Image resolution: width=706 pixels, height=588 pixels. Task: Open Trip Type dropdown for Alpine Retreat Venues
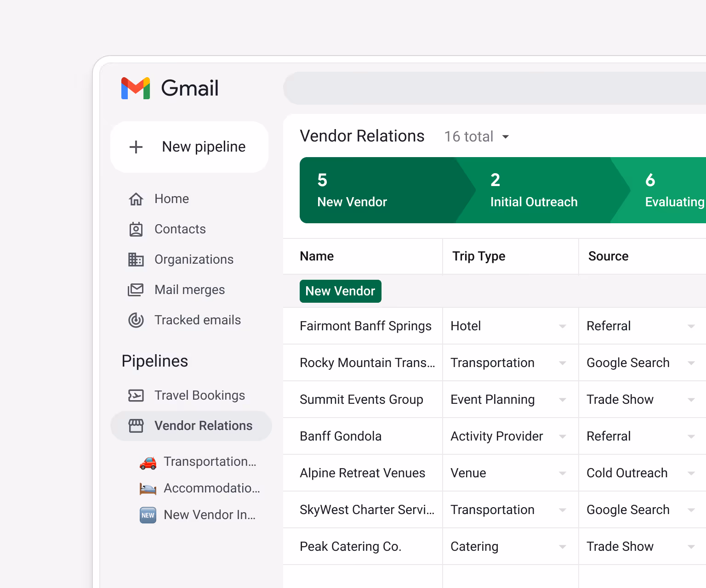563,473
